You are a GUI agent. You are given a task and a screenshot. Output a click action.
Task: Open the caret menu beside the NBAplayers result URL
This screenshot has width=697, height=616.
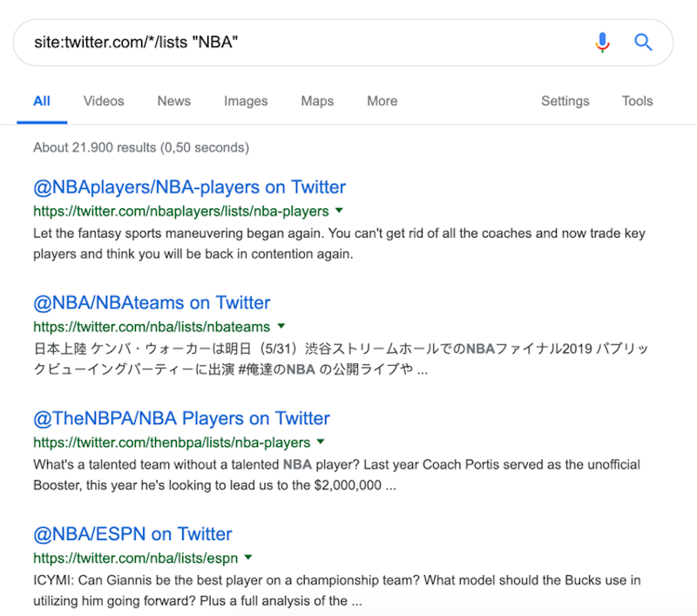point(339,210)
